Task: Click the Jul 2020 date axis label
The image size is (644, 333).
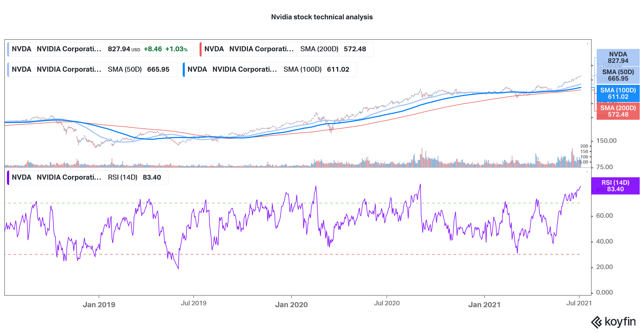Action: (387, 303)
